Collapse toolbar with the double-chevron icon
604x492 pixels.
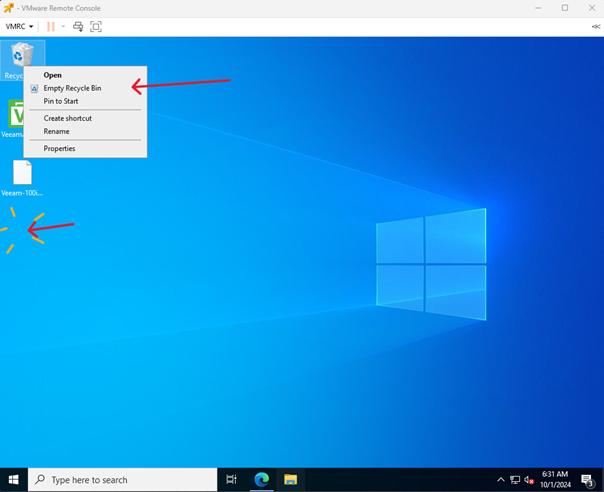point(596,26)
